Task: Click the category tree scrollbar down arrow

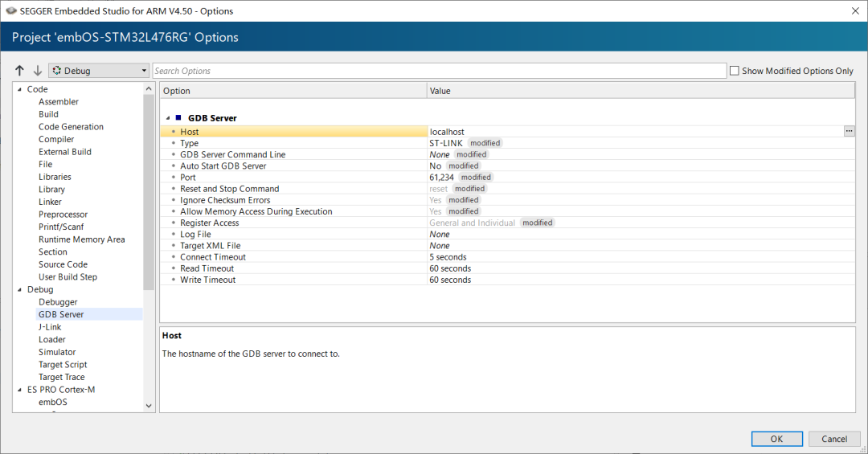Action: [x=149, y=406]
